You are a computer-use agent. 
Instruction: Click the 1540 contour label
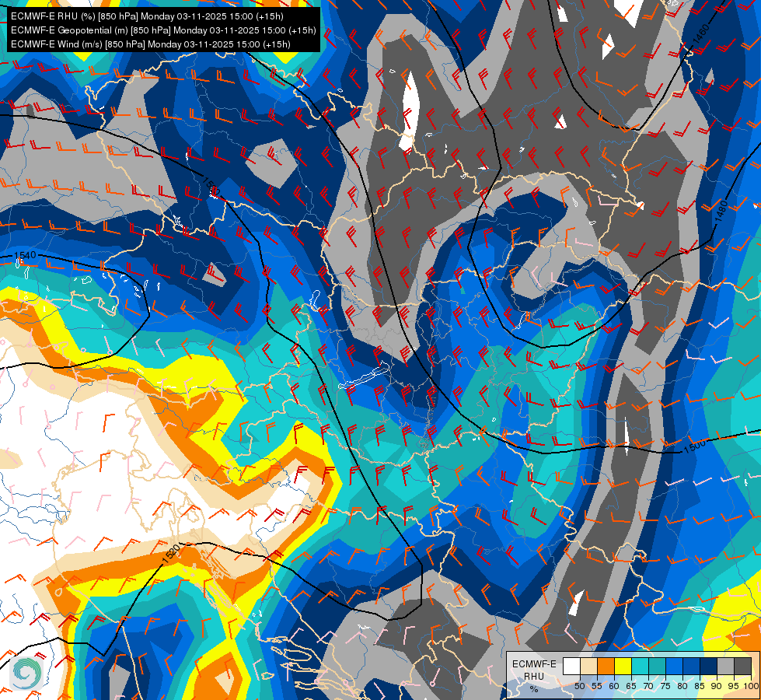pyautogui.click(x=25, y=255)
